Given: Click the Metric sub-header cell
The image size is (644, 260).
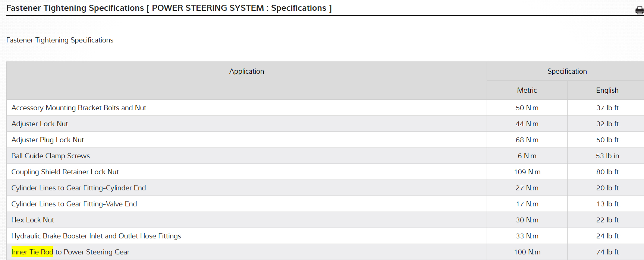Looking at the screenshot, I should point(527,91).
